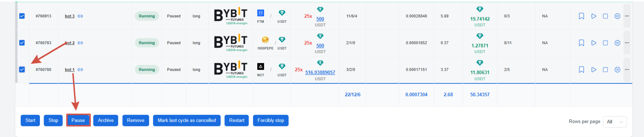Uncheck the checkbox for bot #760813
Screen dimensions: 644x137
[22, 16]
